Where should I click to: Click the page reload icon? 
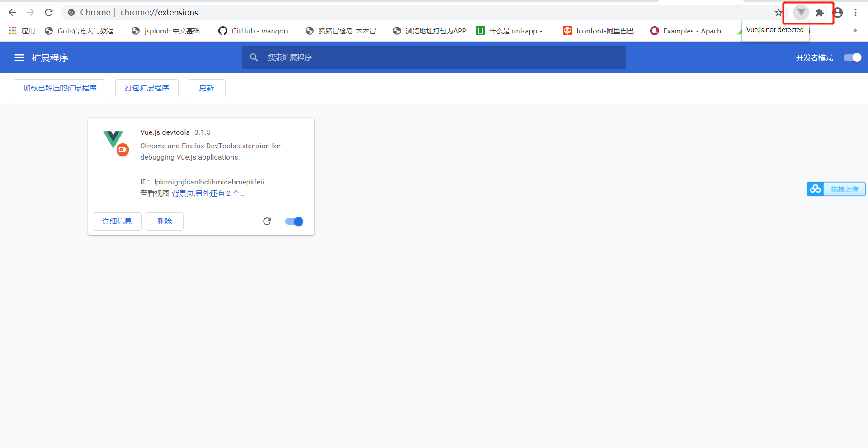pyautogui.click(x=48, y=12)
